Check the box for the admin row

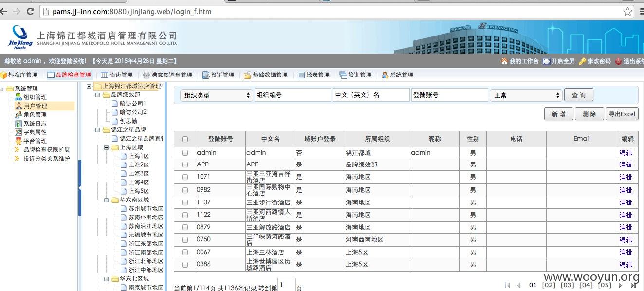185,153
